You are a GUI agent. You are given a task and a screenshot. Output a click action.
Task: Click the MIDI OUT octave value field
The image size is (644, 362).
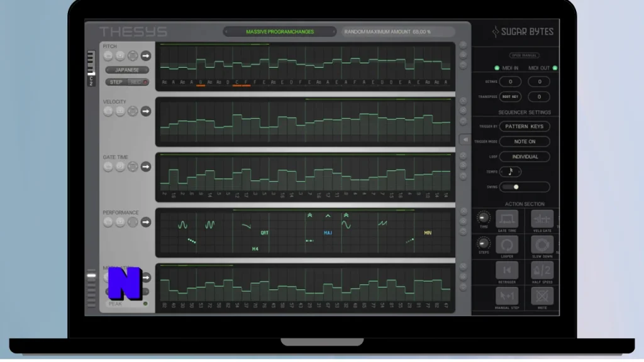[x=539, y=82]
